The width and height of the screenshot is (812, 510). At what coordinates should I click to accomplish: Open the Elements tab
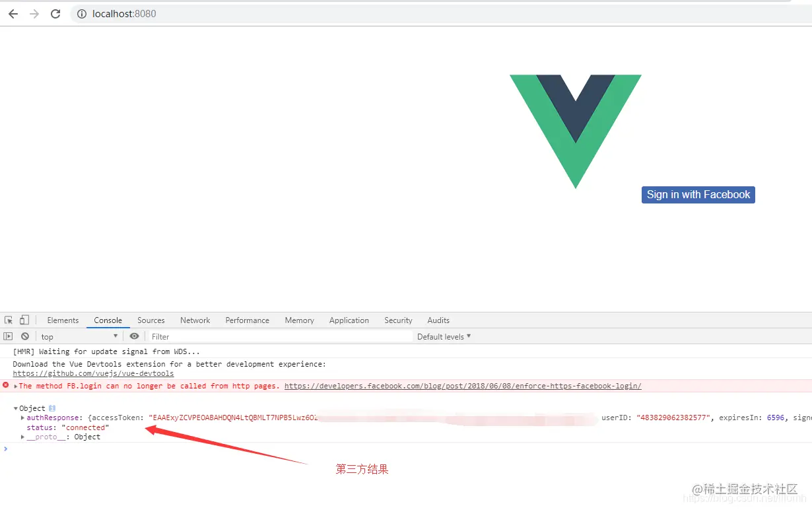pos(63,320)
